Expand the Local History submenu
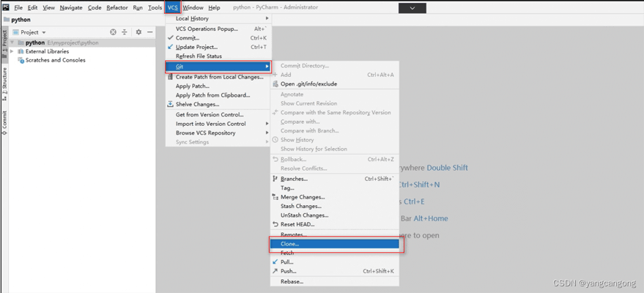This screenshot has height=293, width=644. [218, 18]
